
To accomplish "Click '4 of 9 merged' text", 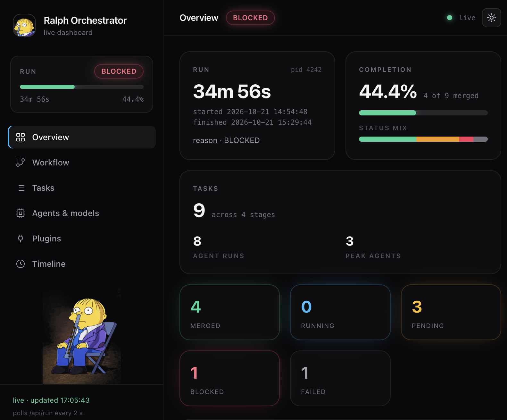I will pos(451,96).
